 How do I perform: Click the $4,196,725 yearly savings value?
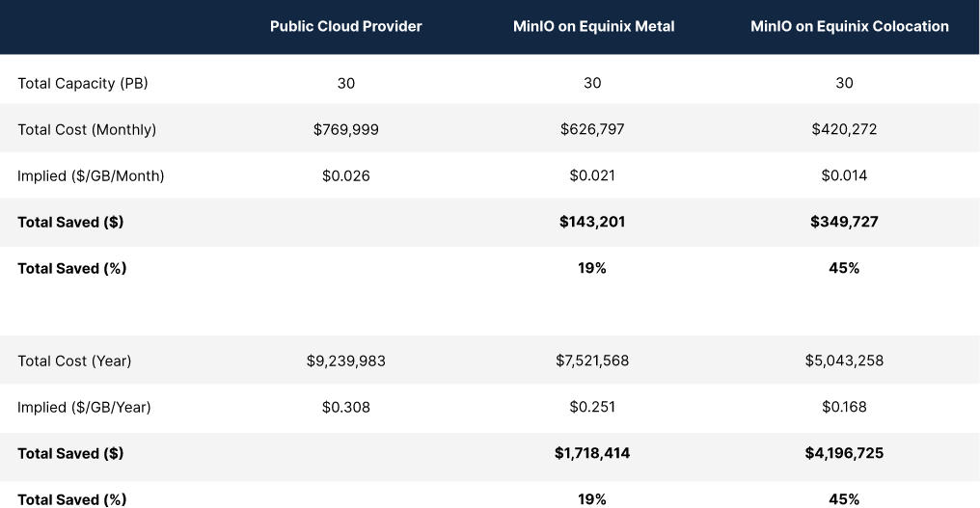pyautogui.click(x=844, y=453)
